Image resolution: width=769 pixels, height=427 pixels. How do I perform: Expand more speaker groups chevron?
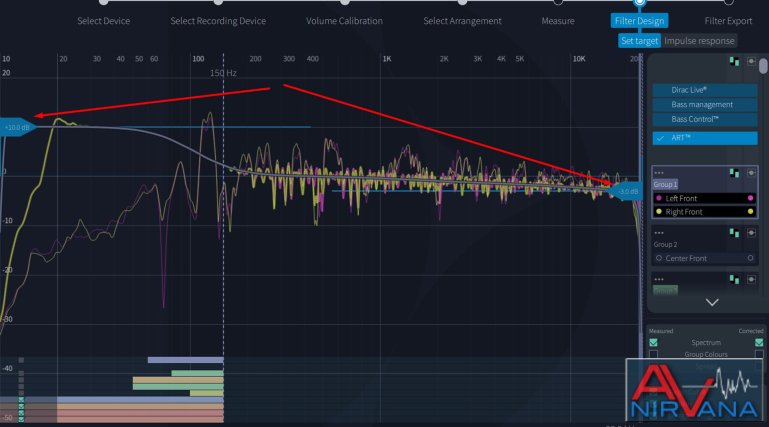point(711,301)
